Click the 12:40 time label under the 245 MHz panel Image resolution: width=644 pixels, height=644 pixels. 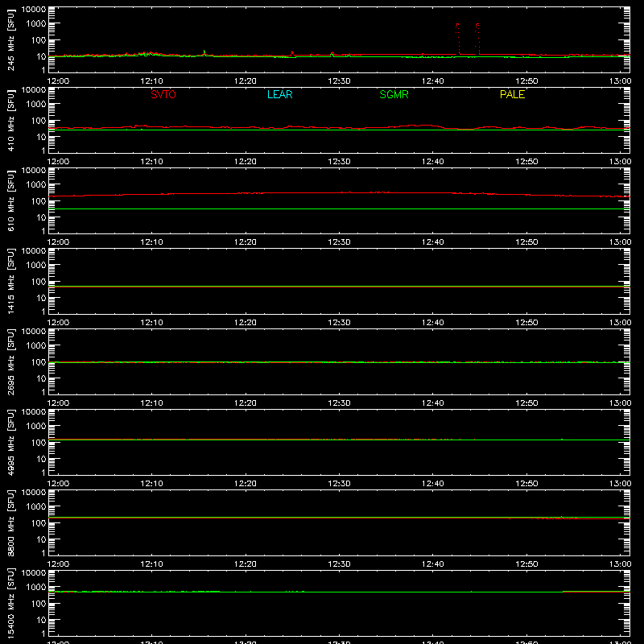coord(433,81)
